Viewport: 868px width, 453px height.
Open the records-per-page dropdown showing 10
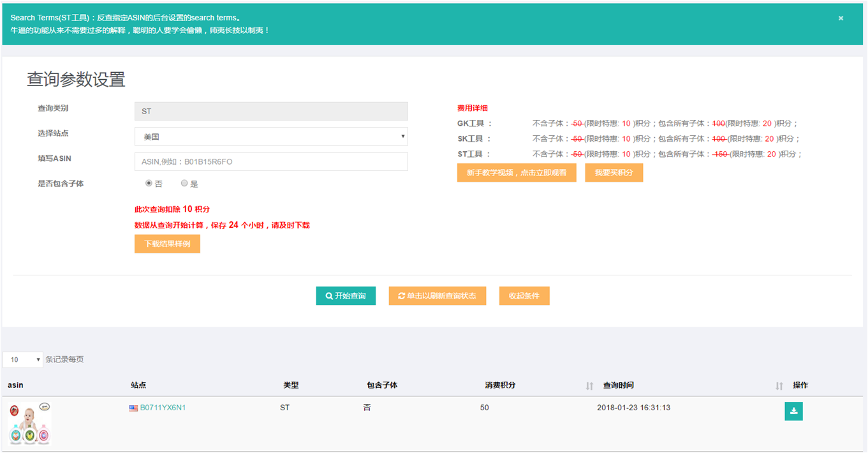(23, 360)
